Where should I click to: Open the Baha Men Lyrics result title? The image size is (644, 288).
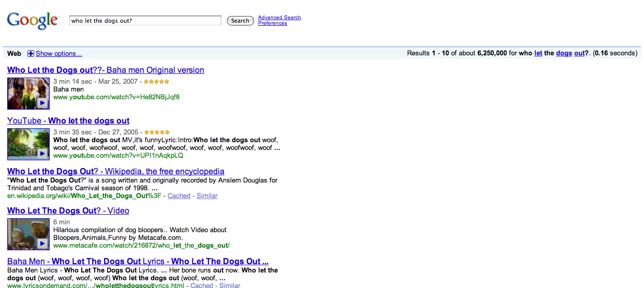click(x=138, y=262)
